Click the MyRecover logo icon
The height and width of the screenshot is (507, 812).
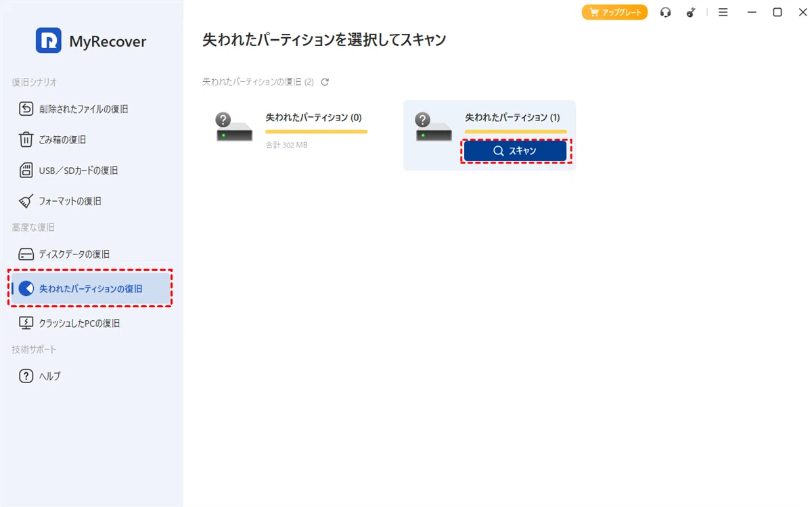tap(49, 41)
